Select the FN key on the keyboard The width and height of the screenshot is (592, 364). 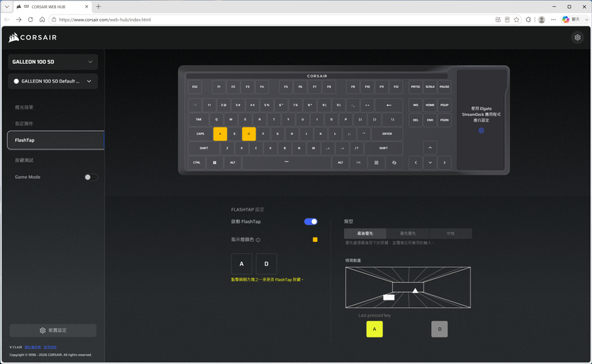[358, 162]
